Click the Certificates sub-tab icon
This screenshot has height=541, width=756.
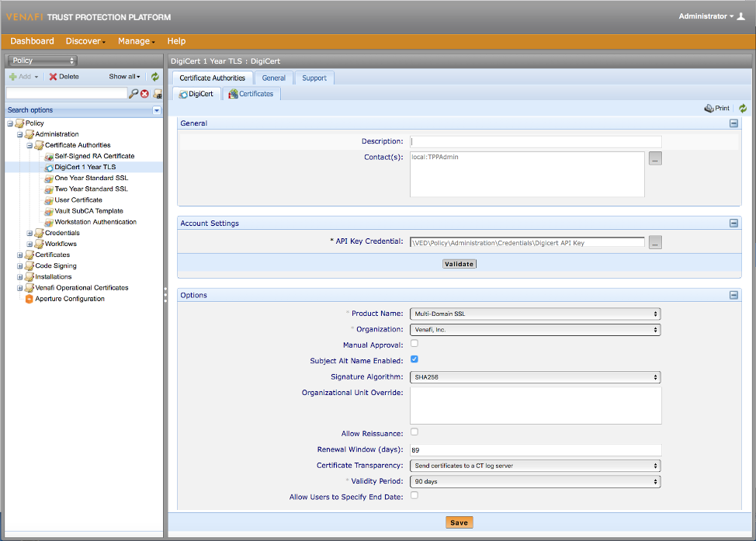coord(233,94)
